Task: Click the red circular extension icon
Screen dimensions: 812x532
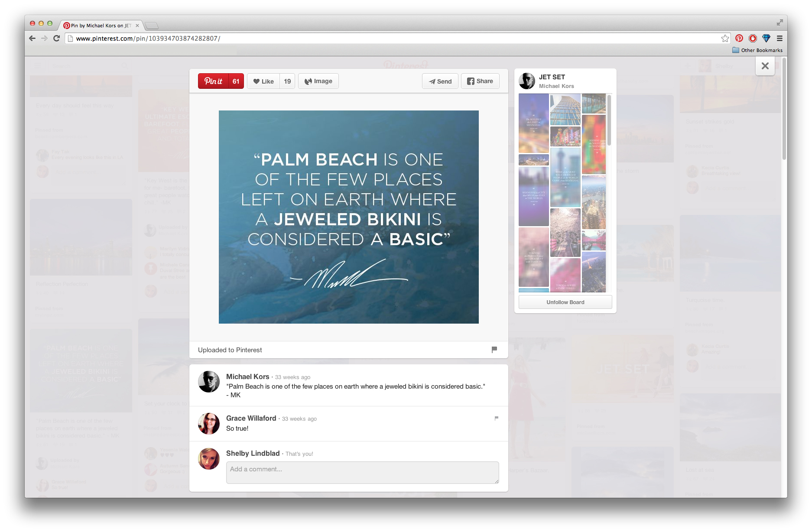Action: (753, 38)
